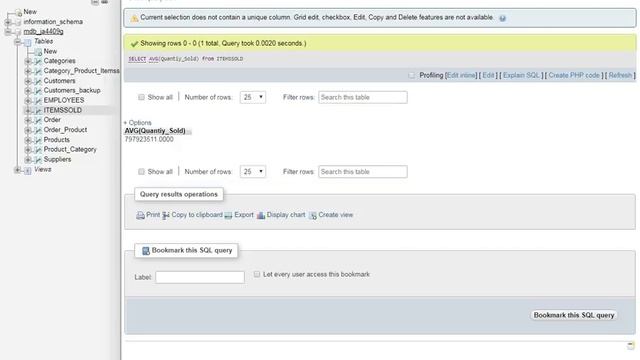Check Let every user access this bookmark
Screen dimensions: 640x360
[x=256, y=274]
